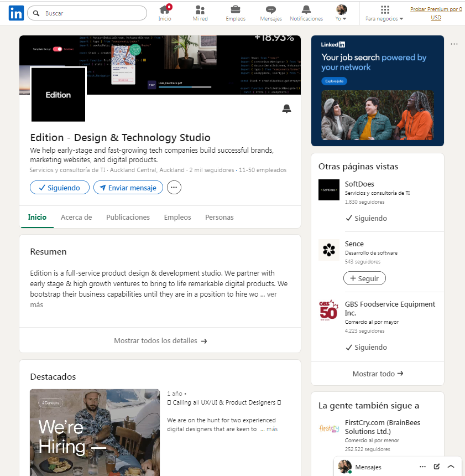Open FirstCry.com (BrainBees Solutions Ltd.) link
The image size is (465, 476).
pos(383,427)
